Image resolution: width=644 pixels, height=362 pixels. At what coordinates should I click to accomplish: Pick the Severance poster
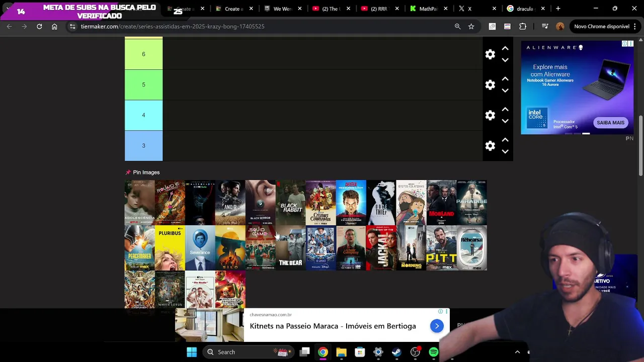tap(200, 248)
